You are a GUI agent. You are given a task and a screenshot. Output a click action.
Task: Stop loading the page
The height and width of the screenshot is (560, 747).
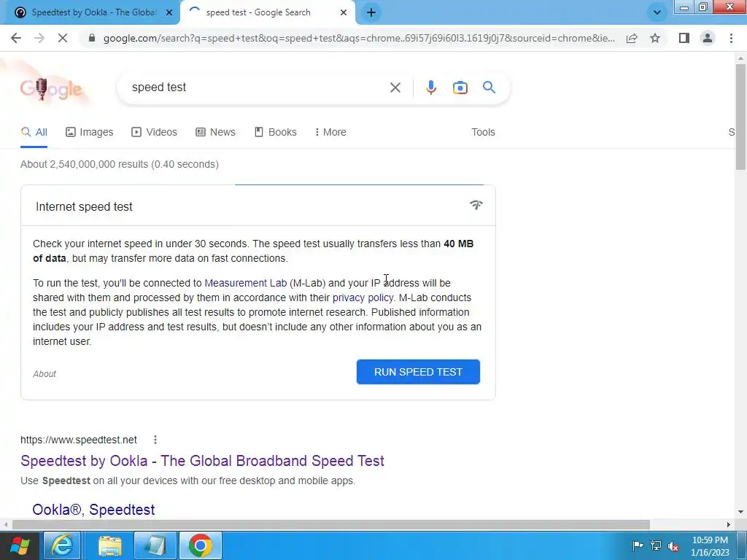pos(63,38)
